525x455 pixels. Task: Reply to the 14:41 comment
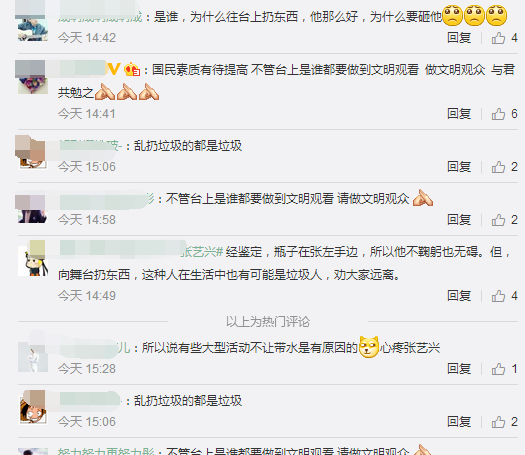[x=459, y=114]
